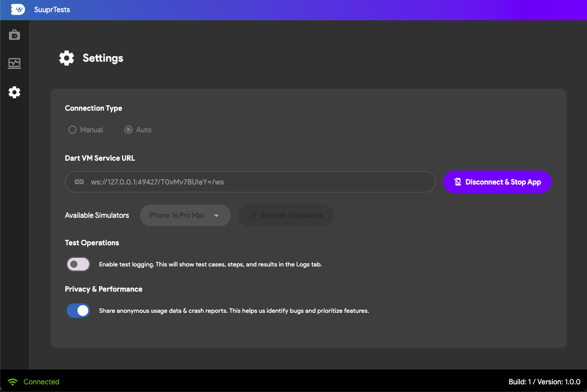Image resolution: width=587 pixels, height=392 pixels.
Task: Enable the test logging toggle
Action: click(78, 264)
